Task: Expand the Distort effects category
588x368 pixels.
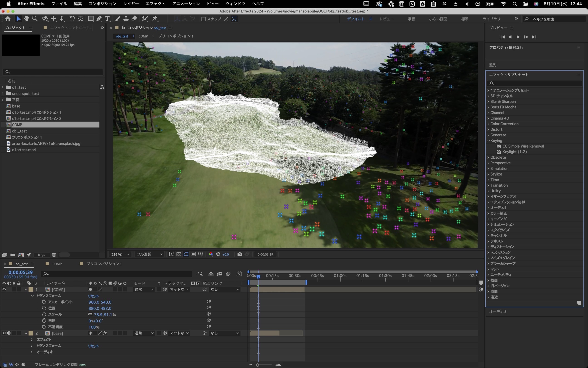Action: 488,130
